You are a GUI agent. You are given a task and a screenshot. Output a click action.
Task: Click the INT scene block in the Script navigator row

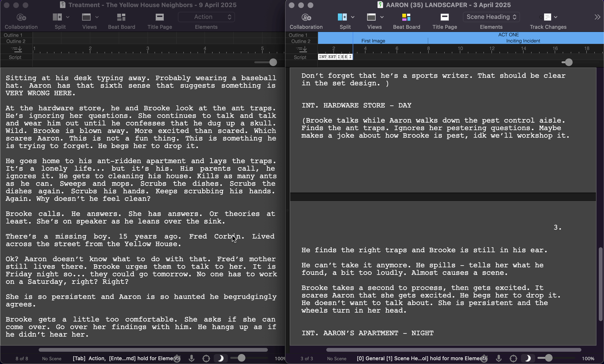[x=322, y=57]
